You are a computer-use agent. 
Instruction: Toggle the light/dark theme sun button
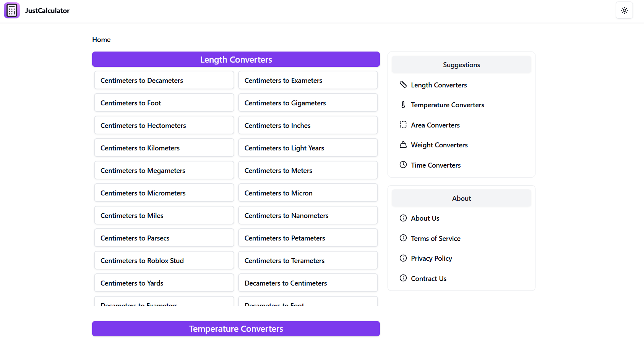pyautogui.click(x=624, y=10)
